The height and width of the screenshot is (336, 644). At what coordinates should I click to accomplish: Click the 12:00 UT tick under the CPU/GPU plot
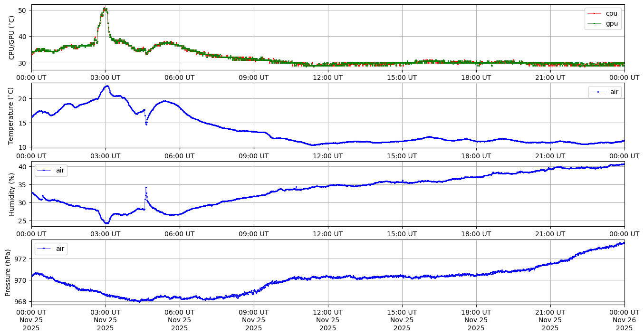coord(328,77)
